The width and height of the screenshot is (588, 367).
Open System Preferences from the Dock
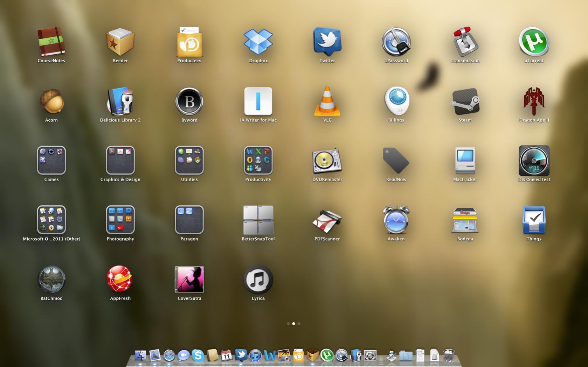[x=370, y=355]
